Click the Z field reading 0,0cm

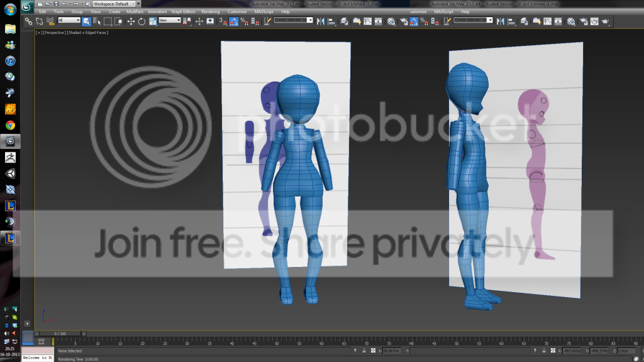[x=626, y=351]
